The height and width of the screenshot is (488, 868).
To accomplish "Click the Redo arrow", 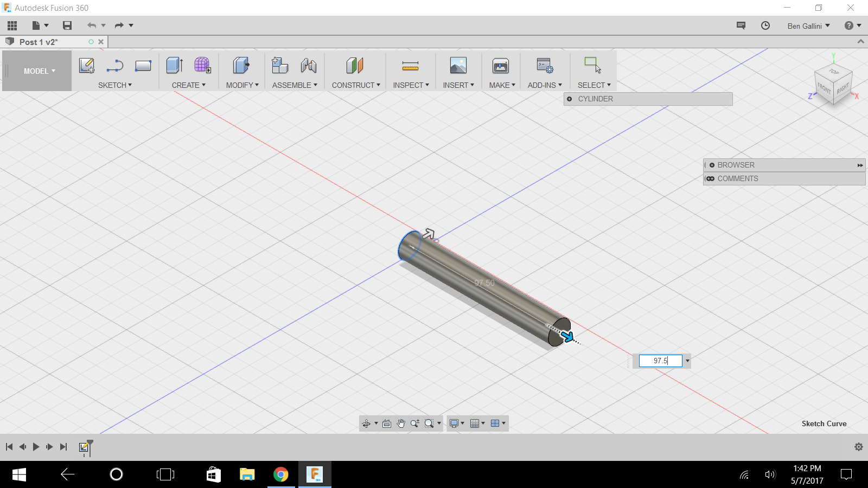I will click(119, 25).
